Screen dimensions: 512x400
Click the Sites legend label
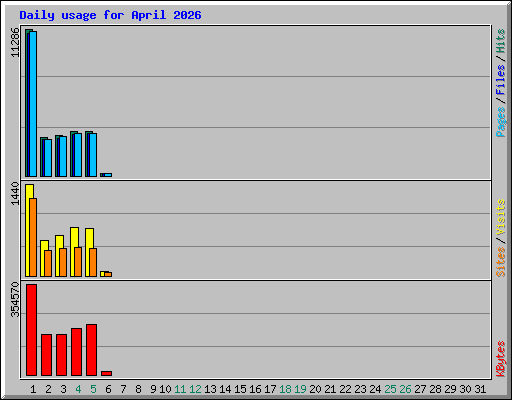[x=500, y=262]
